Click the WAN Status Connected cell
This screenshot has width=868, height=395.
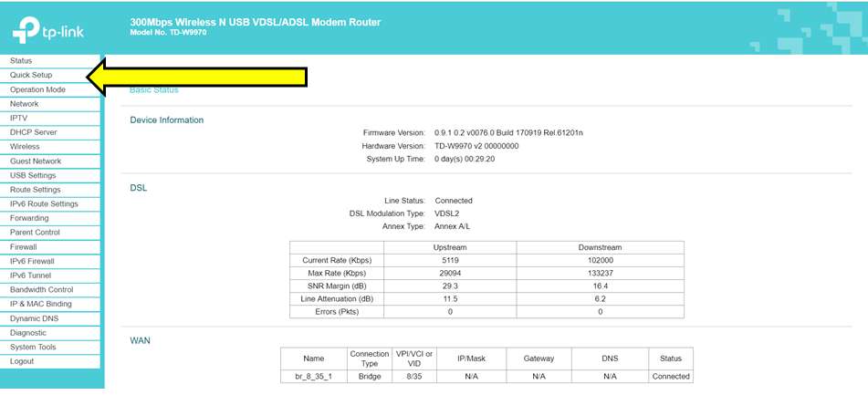point(670,376)
